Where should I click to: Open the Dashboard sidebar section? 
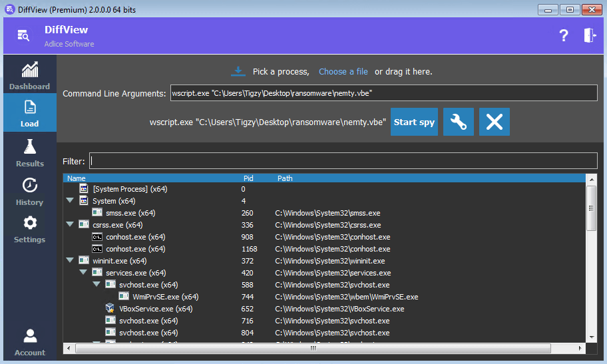coord(29,76)
